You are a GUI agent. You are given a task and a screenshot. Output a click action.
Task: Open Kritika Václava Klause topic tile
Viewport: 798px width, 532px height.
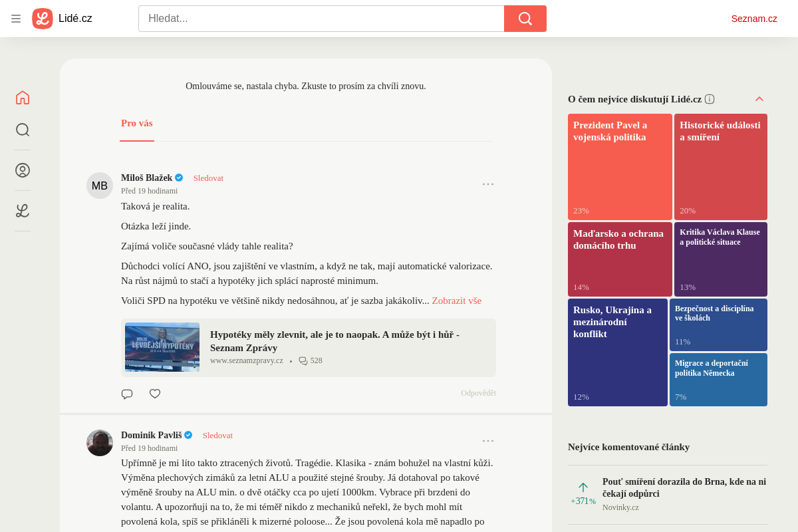click(x=721, y=259)
